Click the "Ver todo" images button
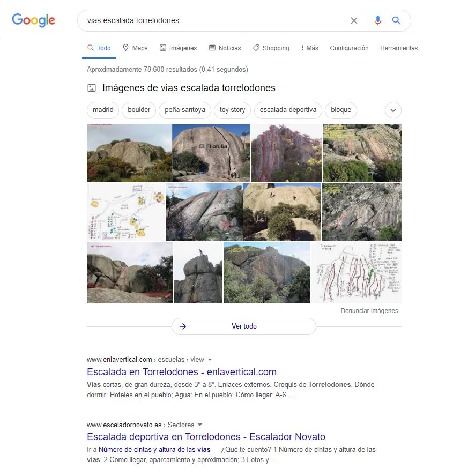The height and width of the screenshot is (476, 453). (x=244, y=326)
